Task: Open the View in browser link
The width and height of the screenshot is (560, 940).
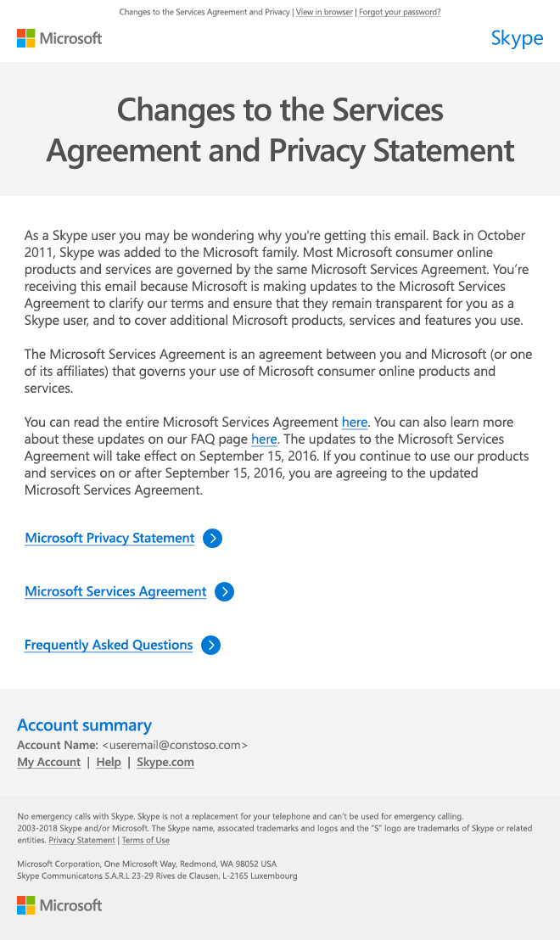Action: click(x=324, y=13)
